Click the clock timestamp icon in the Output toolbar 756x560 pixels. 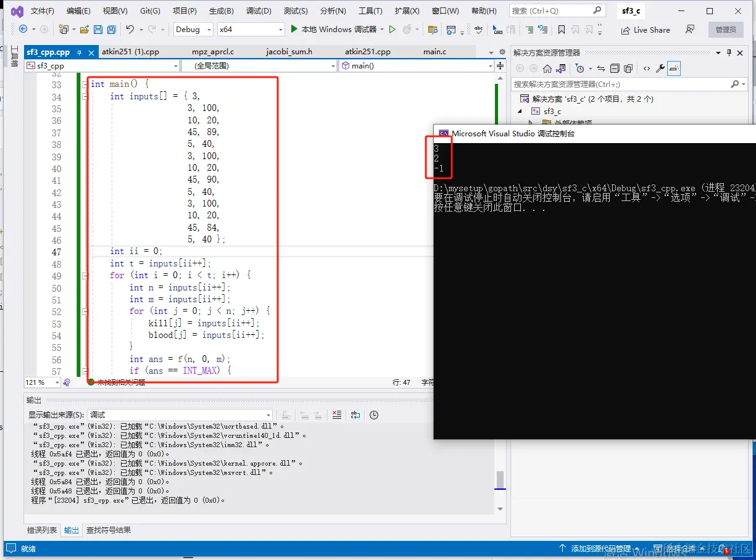tap(374, 415)
